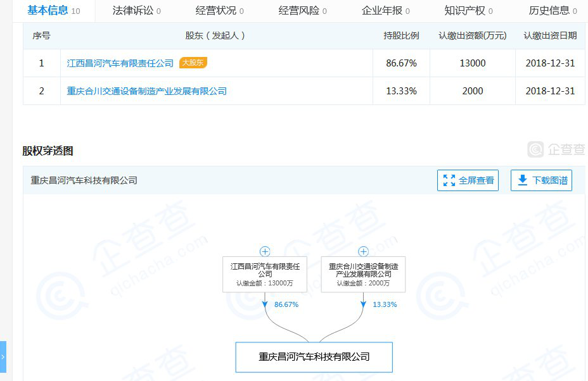Click the 86.67% label in chart
Image resolution: width=588 pixels, height=381 pixels.
point(286,304)
